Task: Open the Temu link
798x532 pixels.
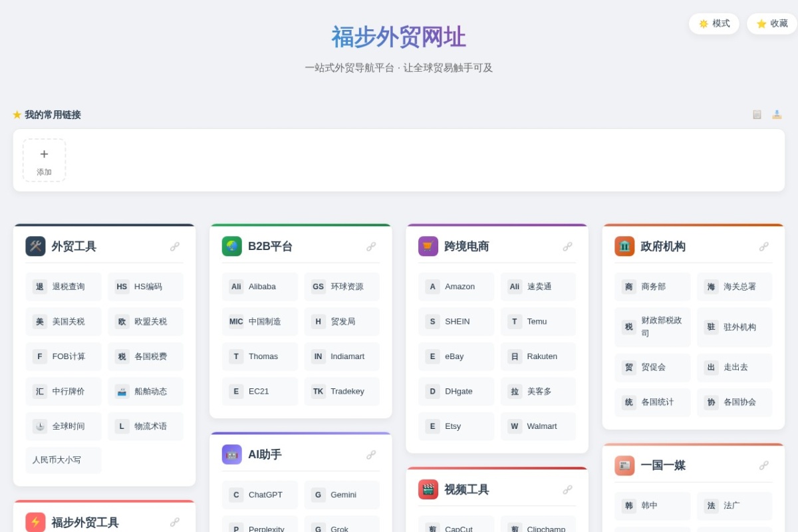Action: 539,321
